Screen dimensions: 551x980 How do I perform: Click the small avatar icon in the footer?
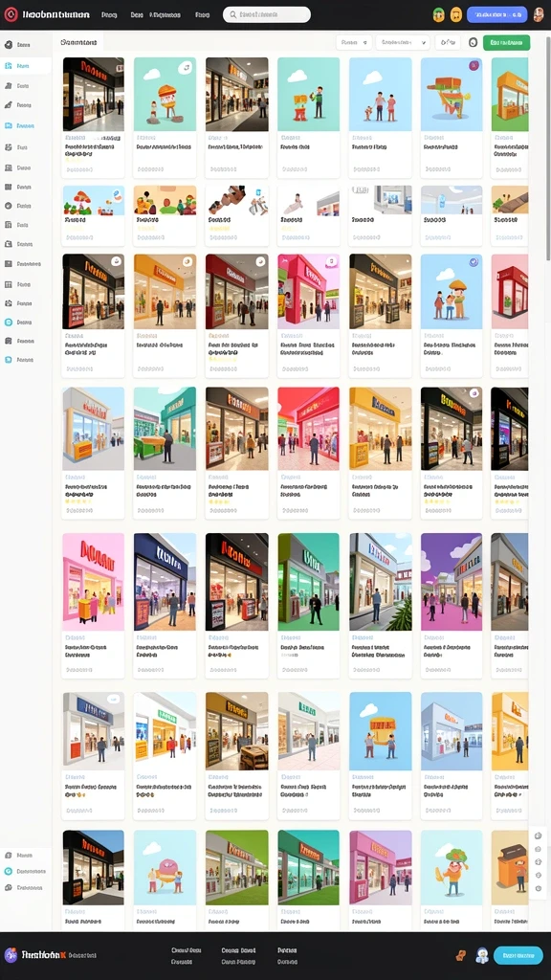482,955
